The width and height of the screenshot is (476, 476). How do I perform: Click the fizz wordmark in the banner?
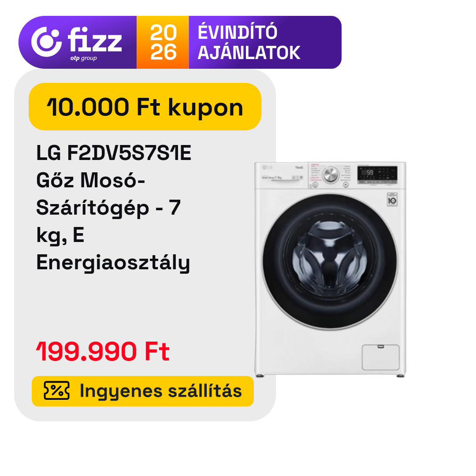point(95,39)
